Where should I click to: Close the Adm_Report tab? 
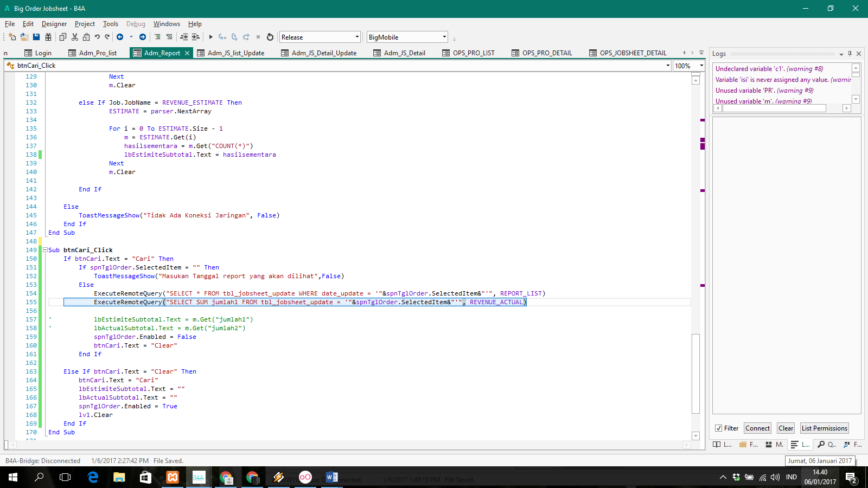coord(187,53)
